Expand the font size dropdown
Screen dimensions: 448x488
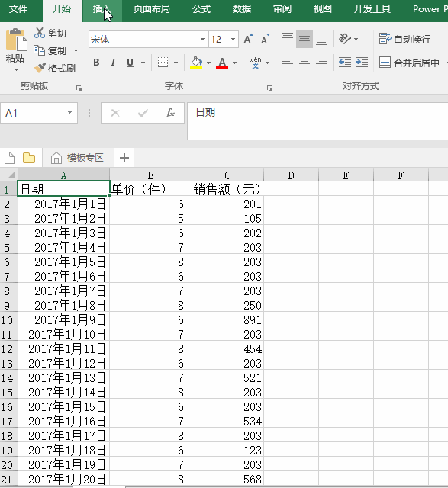233,39
